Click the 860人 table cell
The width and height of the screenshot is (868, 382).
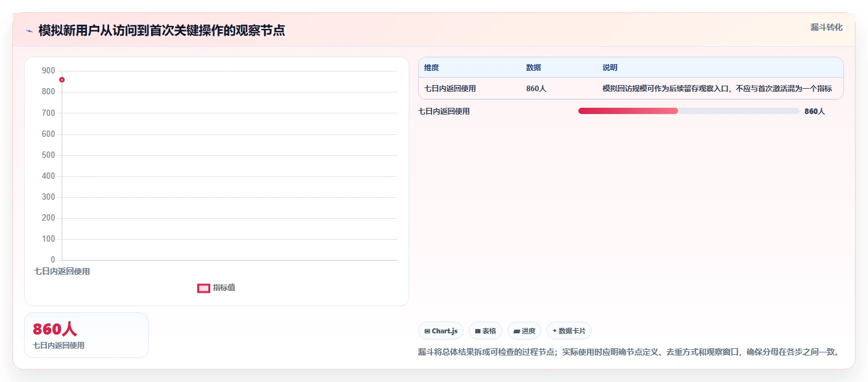pos(536,89)
